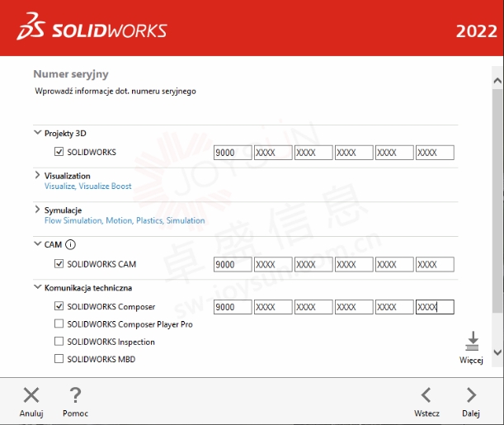Enable the SOLIDWORKS Inspection checkbox
This screenshot has height=425, width=504.
pyautogui.click(x=59, y=341)
